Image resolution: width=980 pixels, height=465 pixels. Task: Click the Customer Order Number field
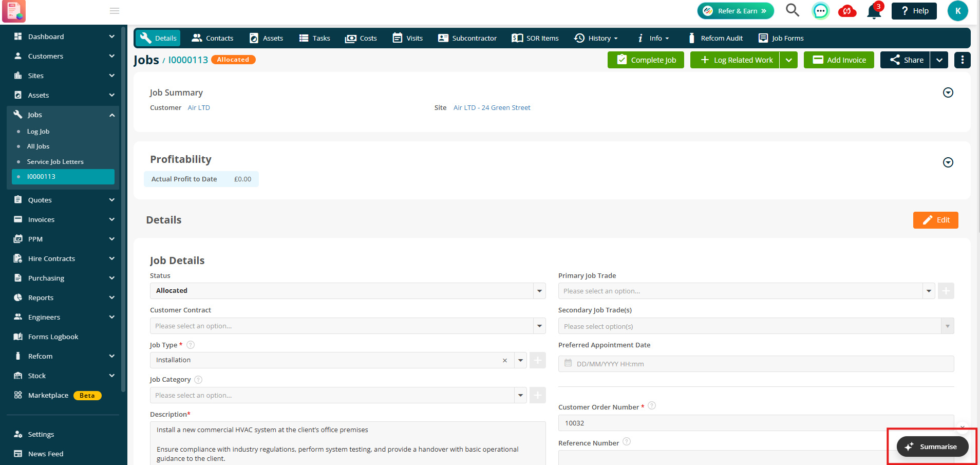click(x=756, y=423)
